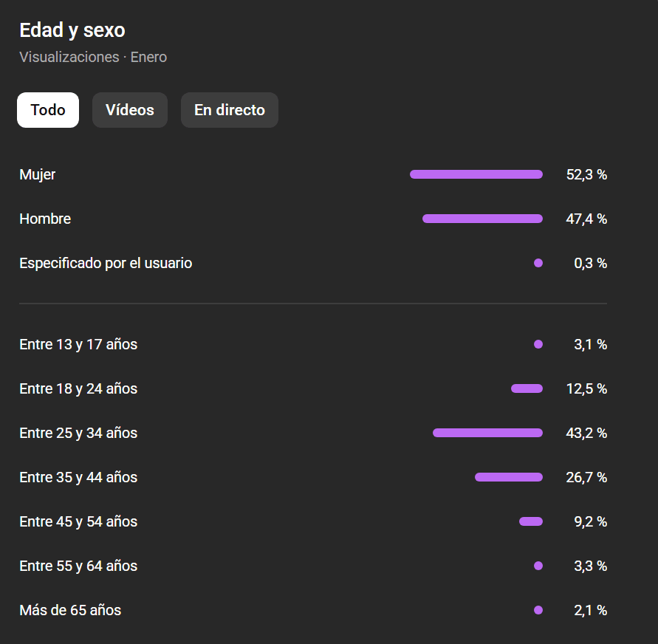Select the Entre 13 y 17 años row
The image size is (658, 644).
coord(78,343)
